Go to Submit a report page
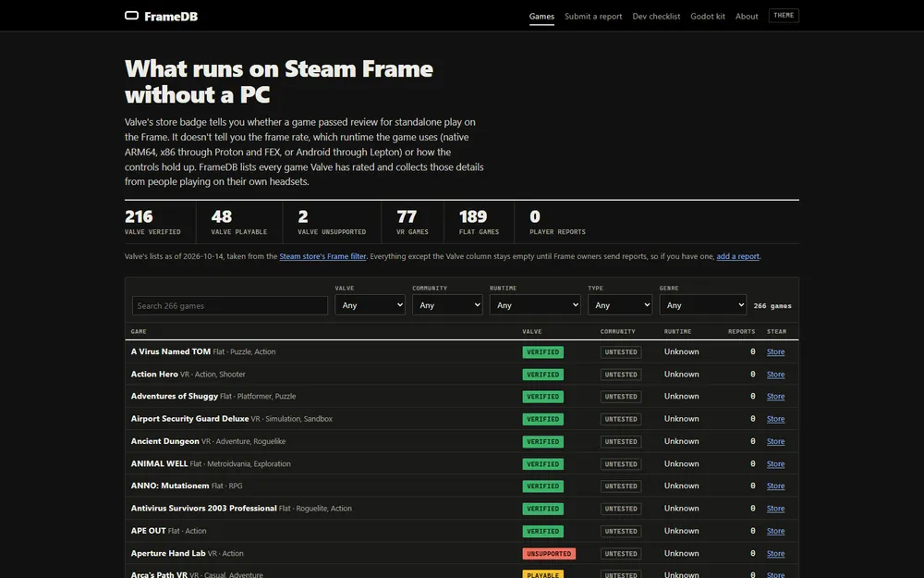This screenshot has height=578, width=924. click(593, 17)
